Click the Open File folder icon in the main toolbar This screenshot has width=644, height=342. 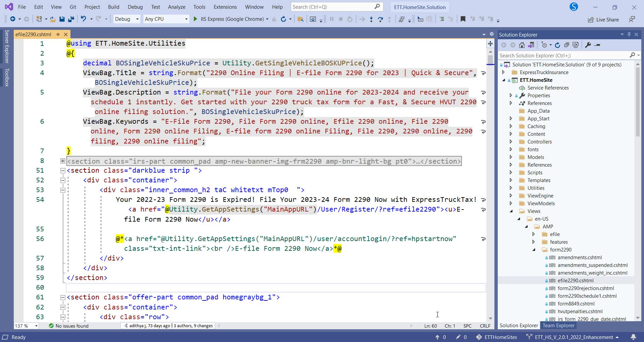point(53,19)
